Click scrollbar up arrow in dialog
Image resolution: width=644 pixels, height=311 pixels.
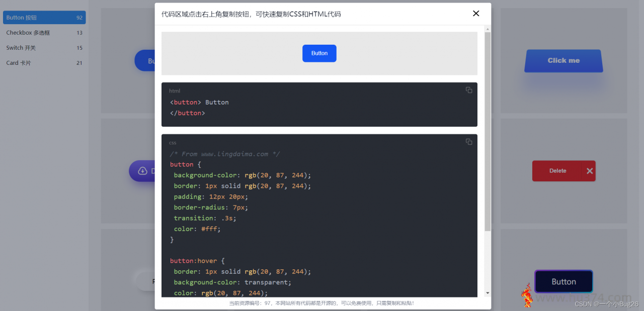(488, 29)
